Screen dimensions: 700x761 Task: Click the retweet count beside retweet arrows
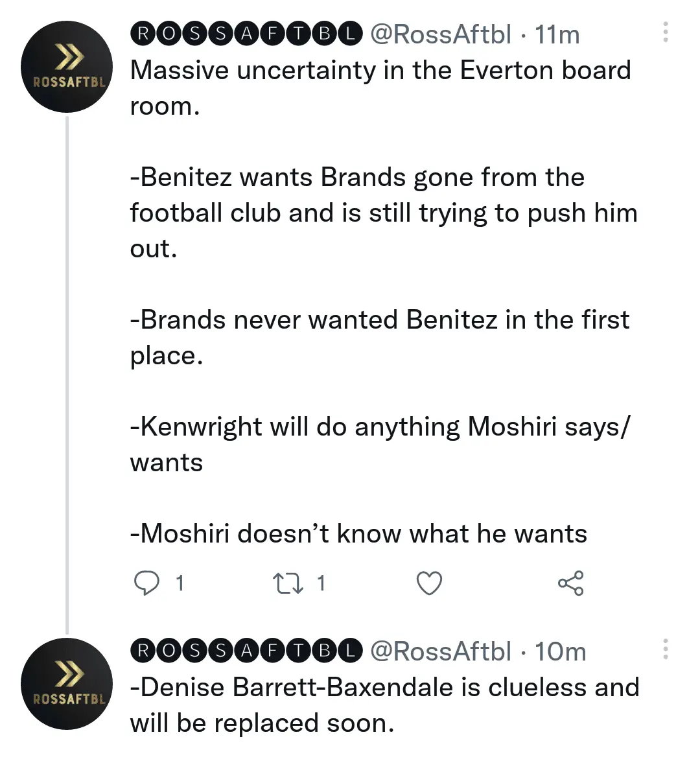tap(321, 583)
